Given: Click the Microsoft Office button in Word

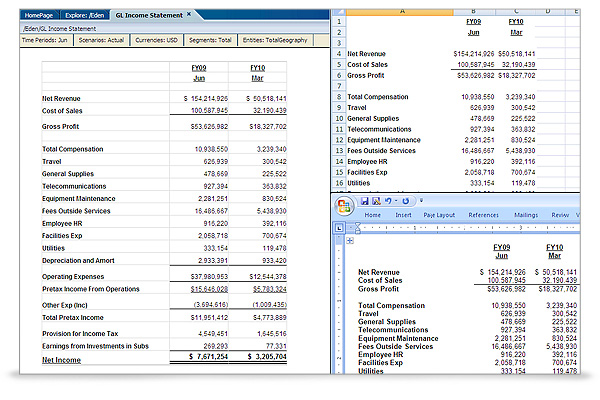Looking at the screenshot, I should pos(344,205).
